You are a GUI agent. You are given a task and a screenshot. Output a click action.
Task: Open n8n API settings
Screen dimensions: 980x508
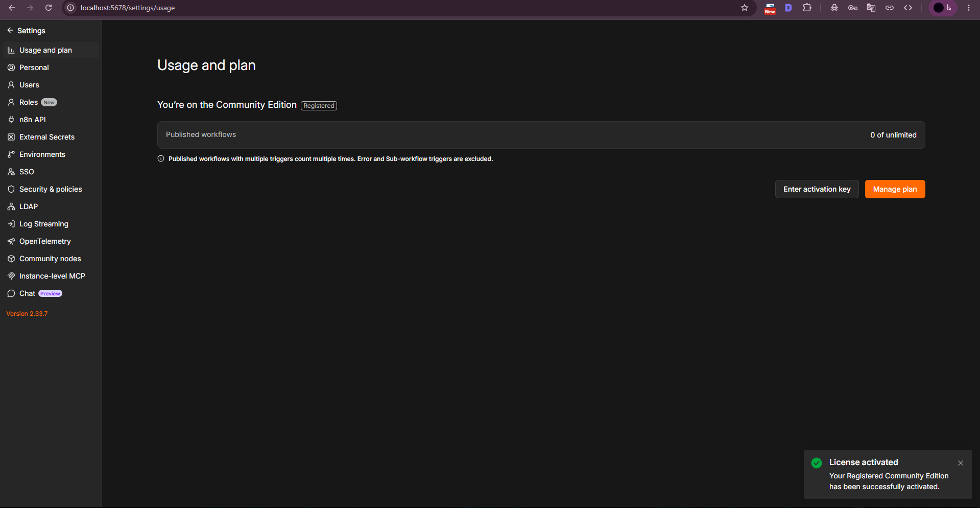[x=51, y=120]
